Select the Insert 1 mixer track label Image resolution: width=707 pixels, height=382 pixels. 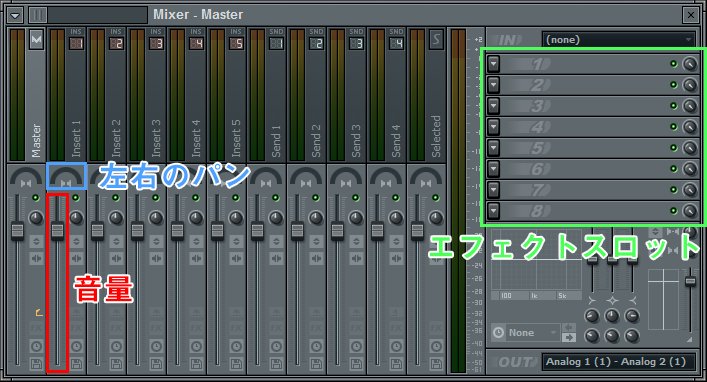tap(76, 138)
